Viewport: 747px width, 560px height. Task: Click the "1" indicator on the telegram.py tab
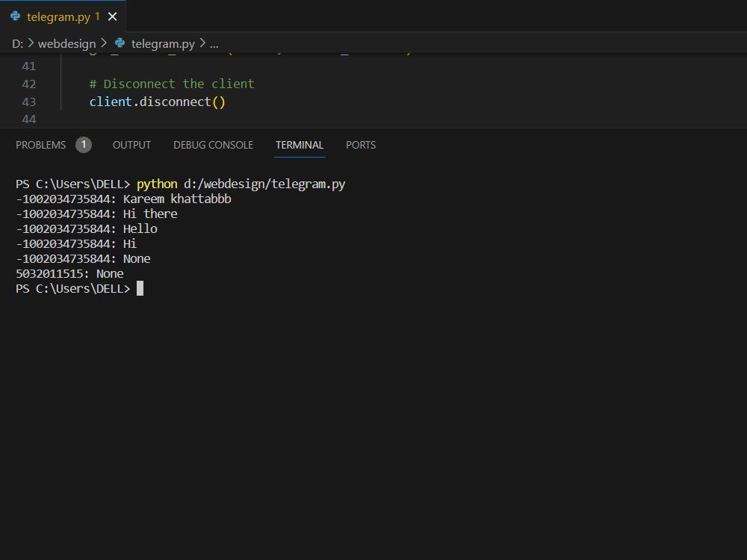pyautogui.click(x=96, y=15)
